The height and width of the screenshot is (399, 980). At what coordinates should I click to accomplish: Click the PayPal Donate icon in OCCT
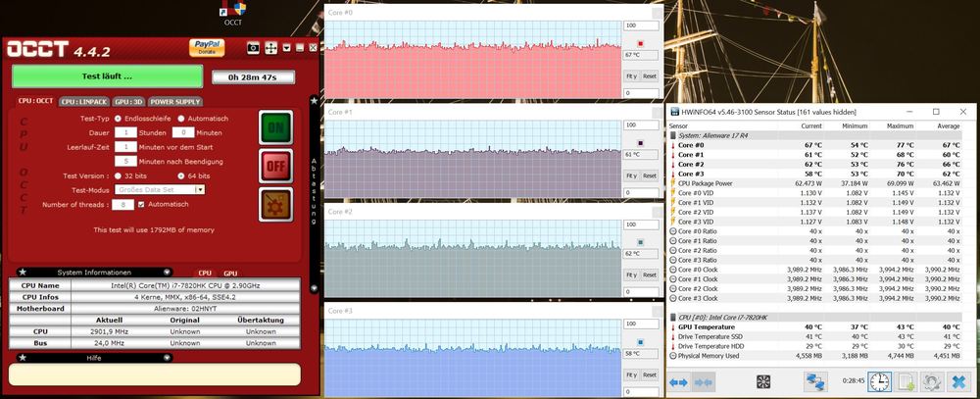tap(204, 47)
